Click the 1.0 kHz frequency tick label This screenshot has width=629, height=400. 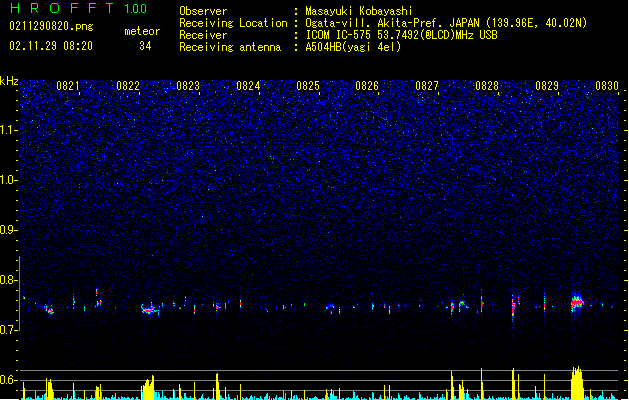tap(9, 180)
